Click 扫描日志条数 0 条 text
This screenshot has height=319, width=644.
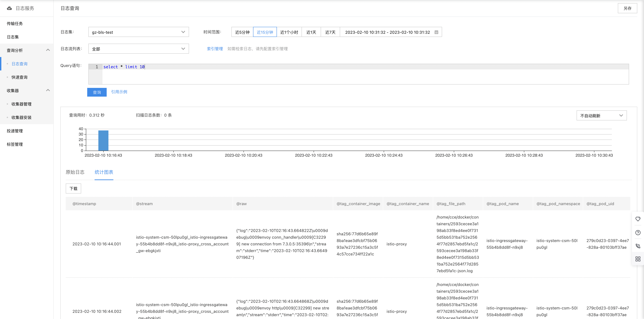tap(154, 115)
